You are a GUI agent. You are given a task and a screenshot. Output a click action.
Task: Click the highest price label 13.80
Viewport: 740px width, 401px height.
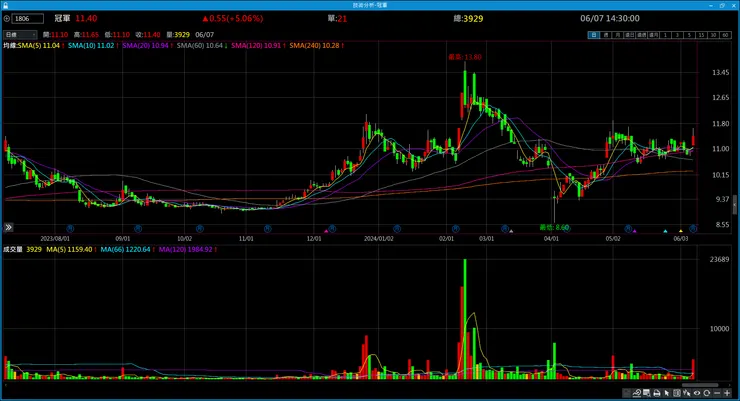coord(465,57)
